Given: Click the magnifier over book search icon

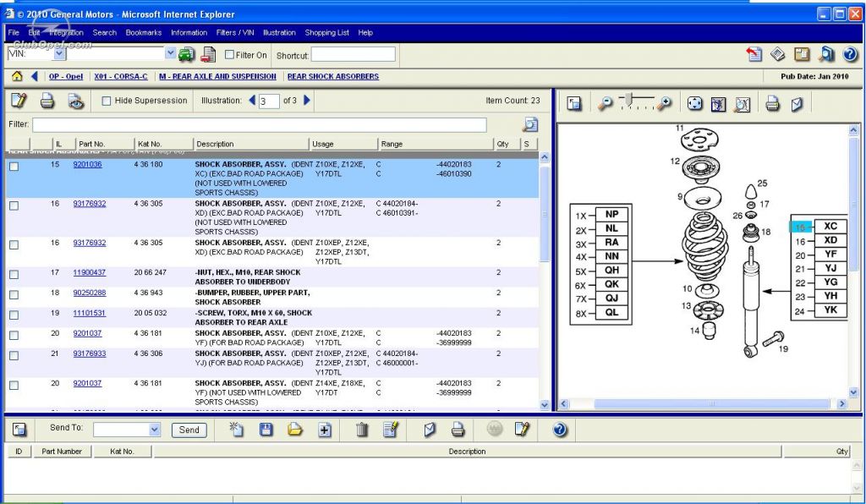Looking at the screenshot, I should click(826, 54).
